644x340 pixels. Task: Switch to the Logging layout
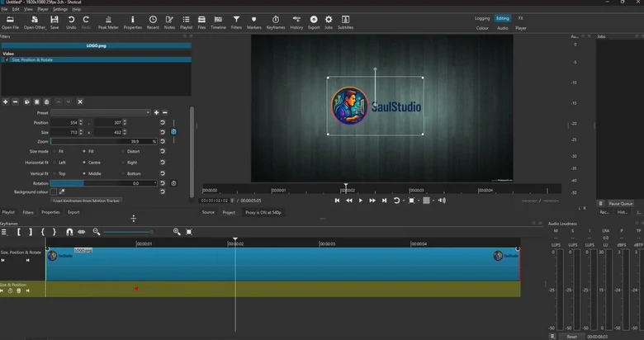tap(482, 18)
